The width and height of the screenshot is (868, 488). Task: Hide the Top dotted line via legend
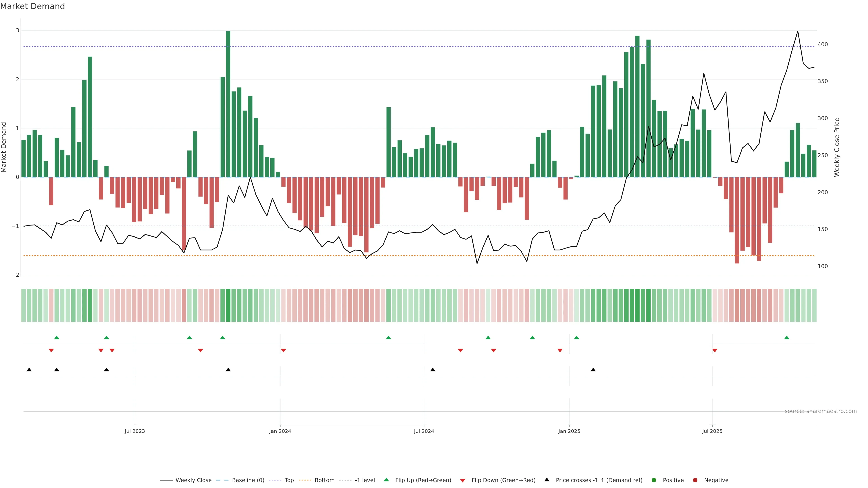[x=289, y=480]
